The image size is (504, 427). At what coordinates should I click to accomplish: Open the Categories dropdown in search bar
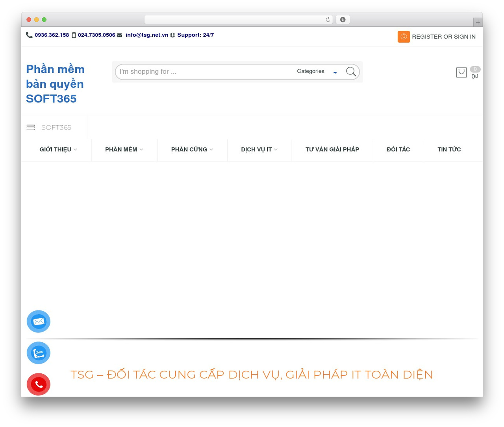[317, 71]
